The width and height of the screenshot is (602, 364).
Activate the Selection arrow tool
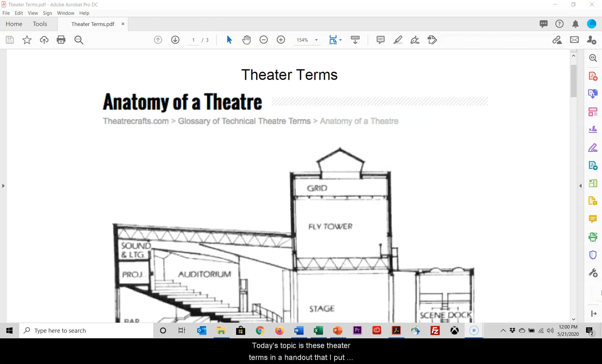point(229,40)
